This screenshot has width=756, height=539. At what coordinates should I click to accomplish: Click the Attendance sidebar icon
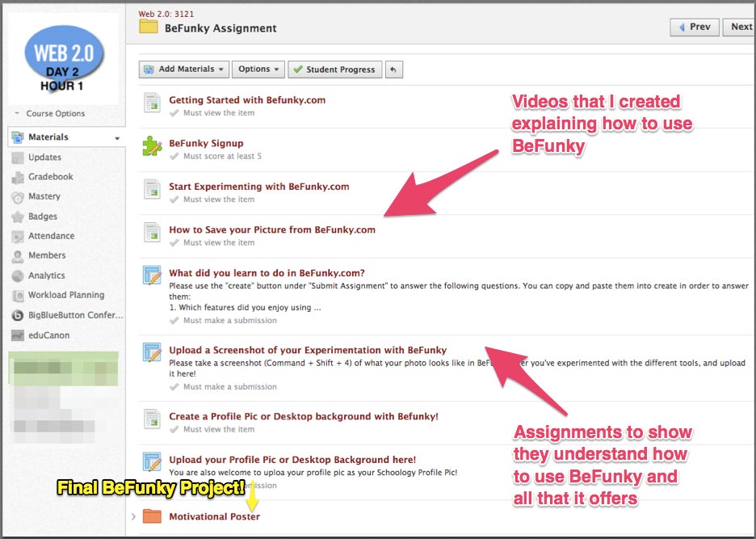click(18, 237)
